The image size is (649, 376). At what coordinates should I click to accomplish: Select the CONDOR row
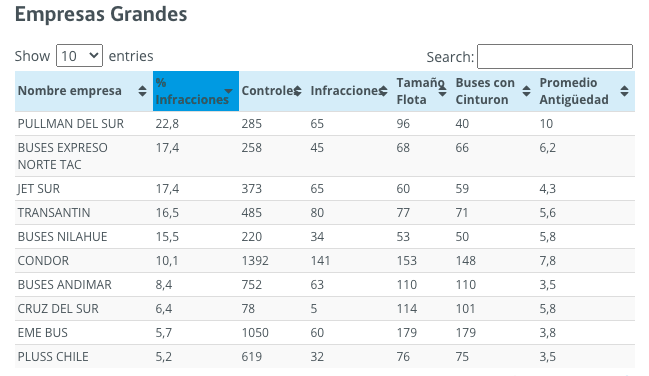point(325,261)
